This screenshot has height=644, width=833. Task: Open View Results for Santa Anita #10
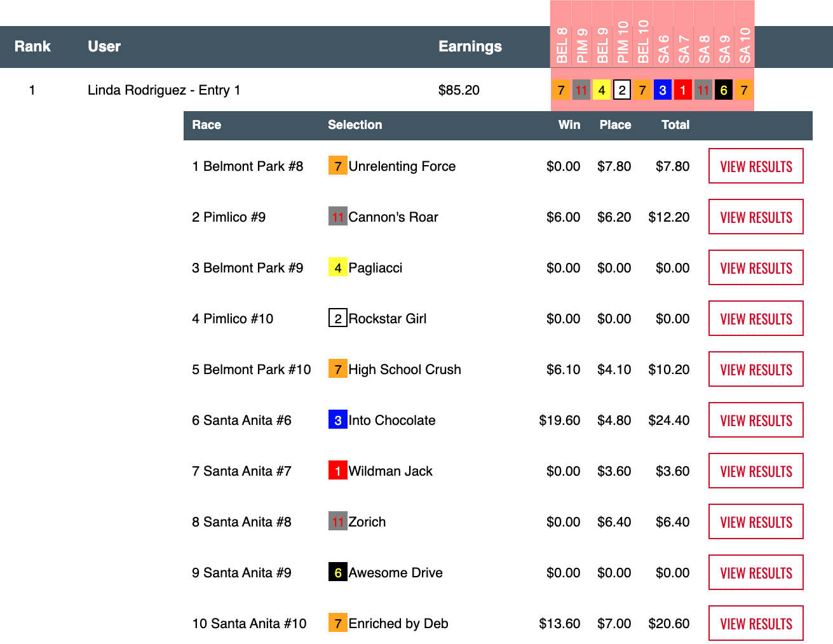pos(755,623)
